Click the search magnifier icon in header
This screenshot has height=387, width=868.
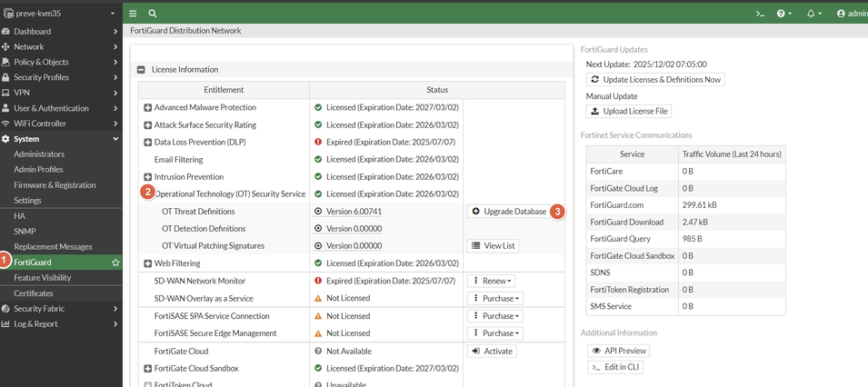[152, 14]
